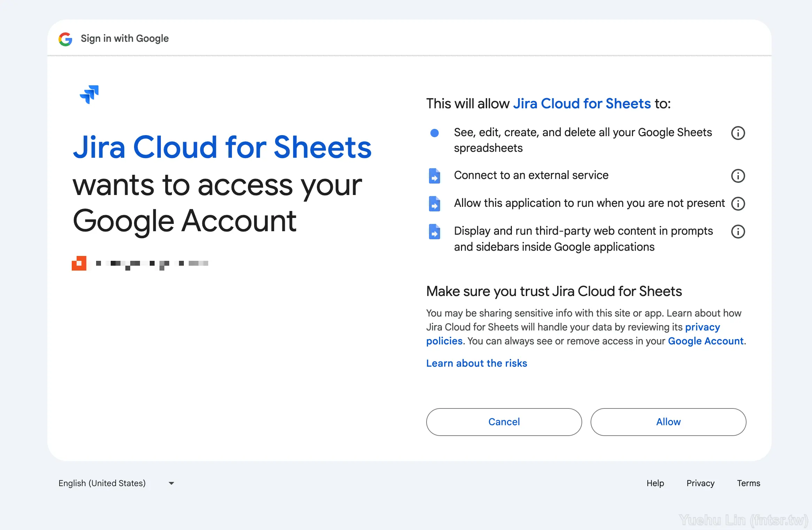Click 'Allow this application to run when you are not present'

point(589,203)
